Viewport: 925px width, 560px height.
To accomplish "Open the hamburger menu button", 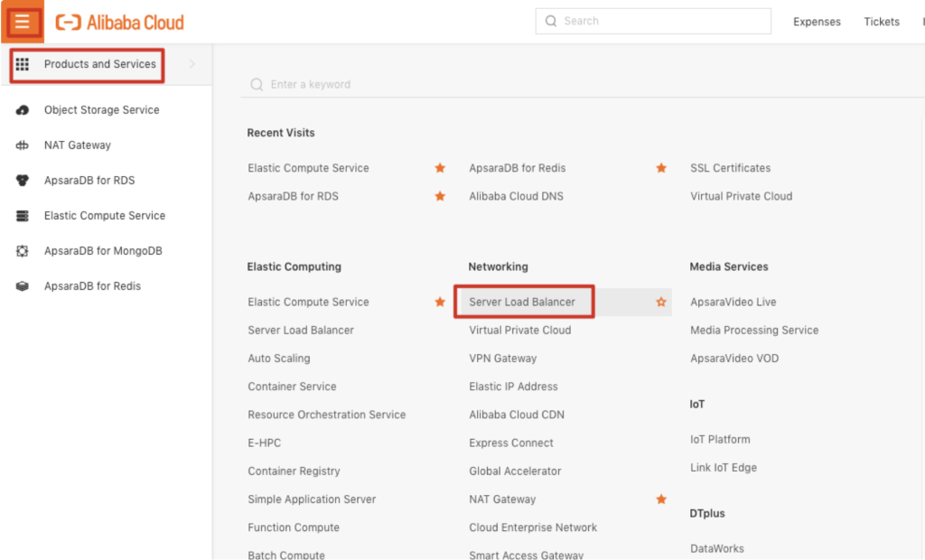I will click(23, 22).
